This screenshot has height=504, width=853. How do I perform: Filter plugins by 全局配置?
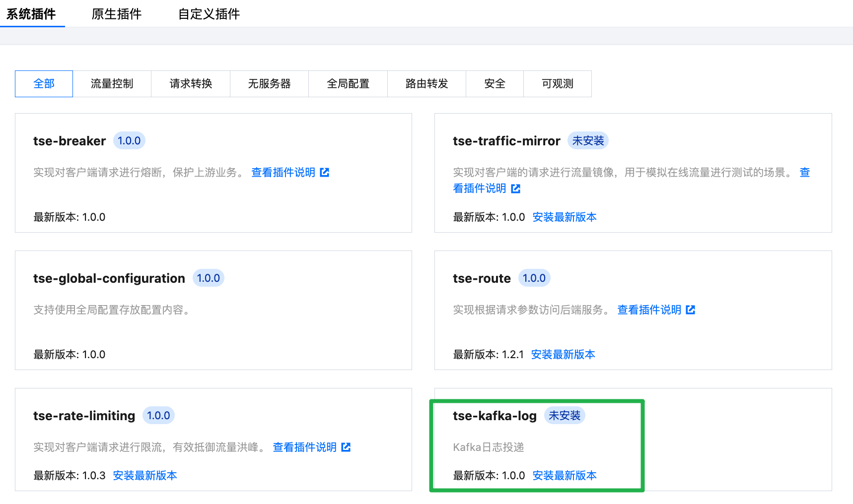[x=348, y=84]
